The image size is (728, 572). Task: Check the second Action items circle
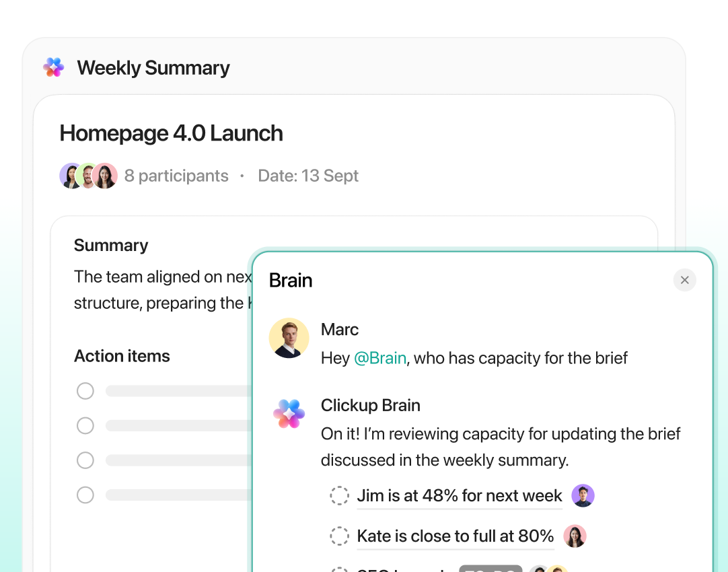click(x=85, y=425)
